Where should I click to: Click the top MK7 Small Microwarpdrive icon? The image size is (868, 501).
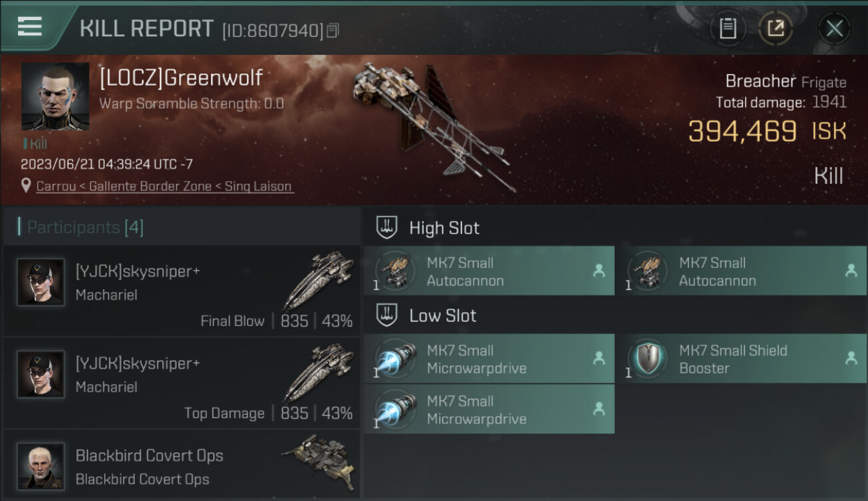click(x=395, y=359)
